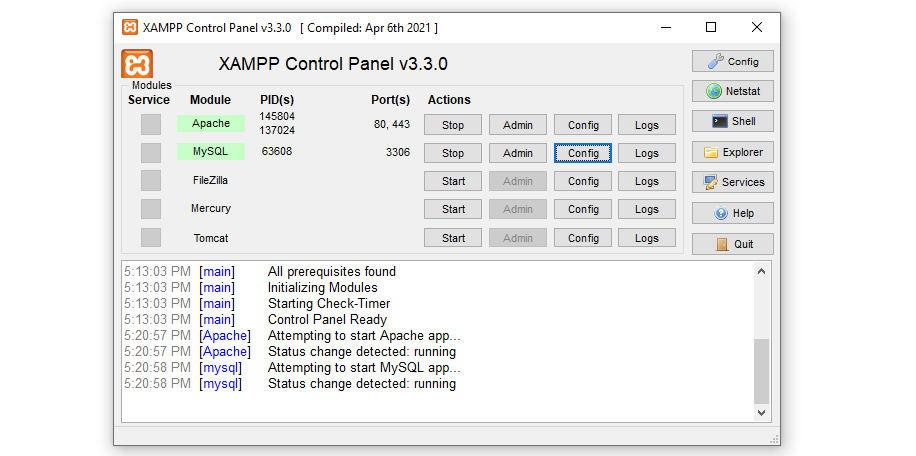Viewport: 916px width, 456px height.
Task: Open Netstat with the globe icon
Action: (x=733, y=91)
